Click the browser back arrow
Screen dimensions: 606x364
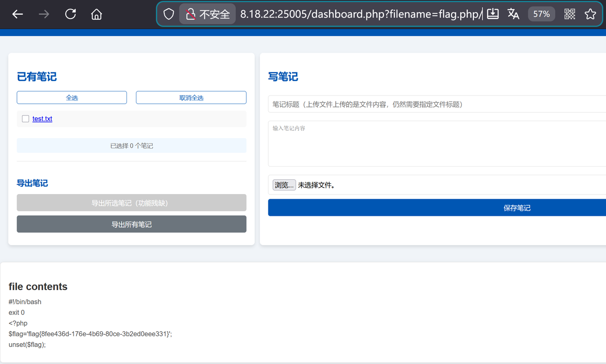coord(18,14)
